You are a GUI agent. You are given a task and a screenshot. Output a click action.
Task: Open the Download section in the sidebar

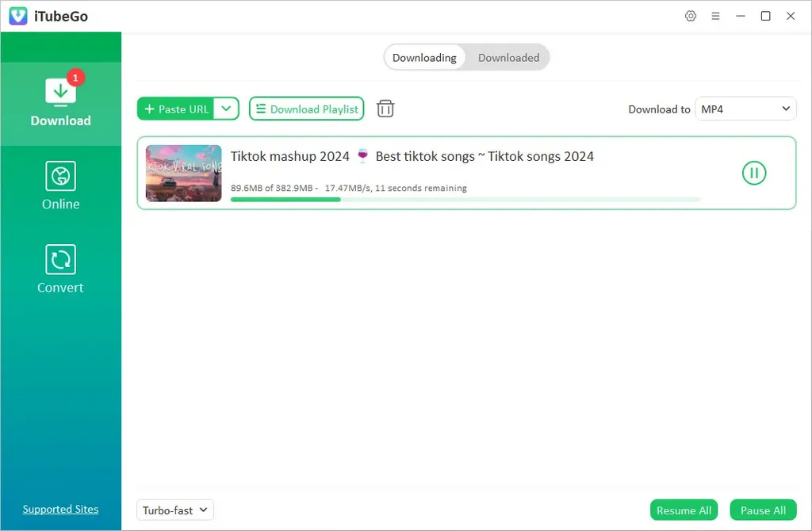pos(60,104)
